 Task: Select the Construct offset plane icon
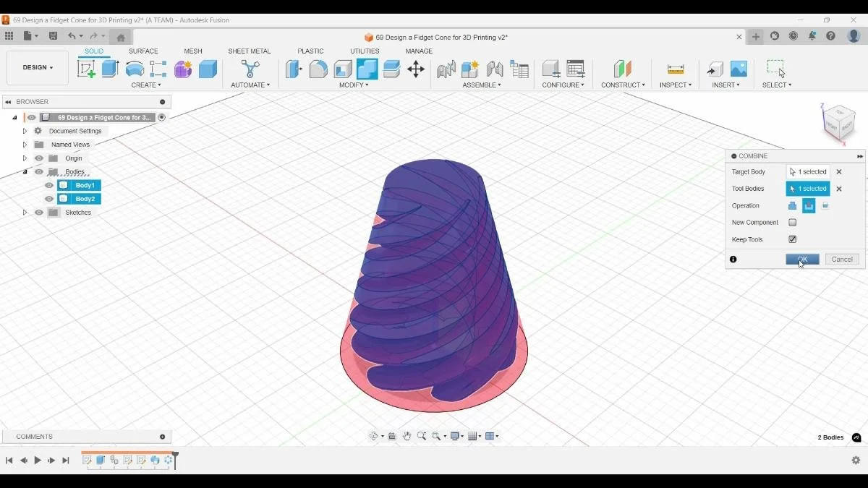click(x=622, y=69)
